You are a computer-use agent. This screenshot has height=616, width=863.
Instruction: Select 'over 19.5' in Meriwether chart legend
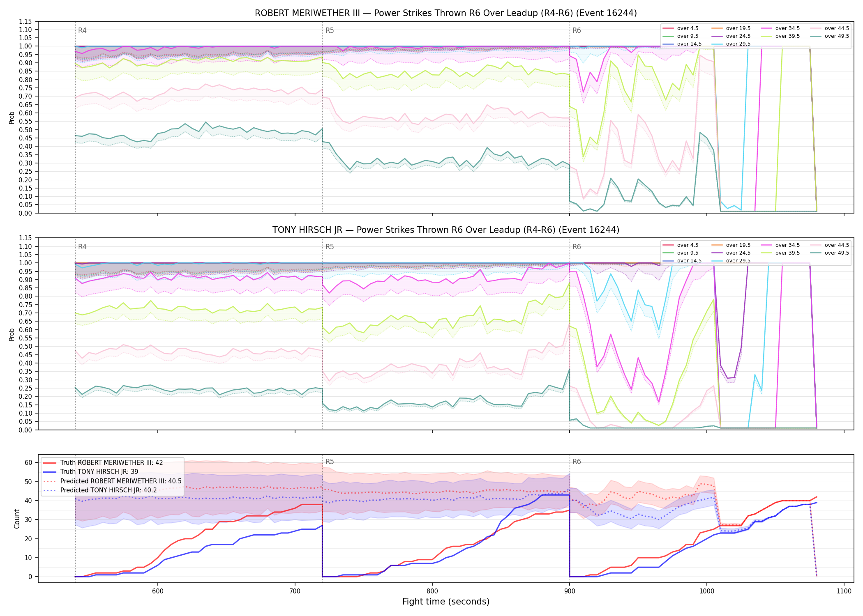[x=731, y=28]
